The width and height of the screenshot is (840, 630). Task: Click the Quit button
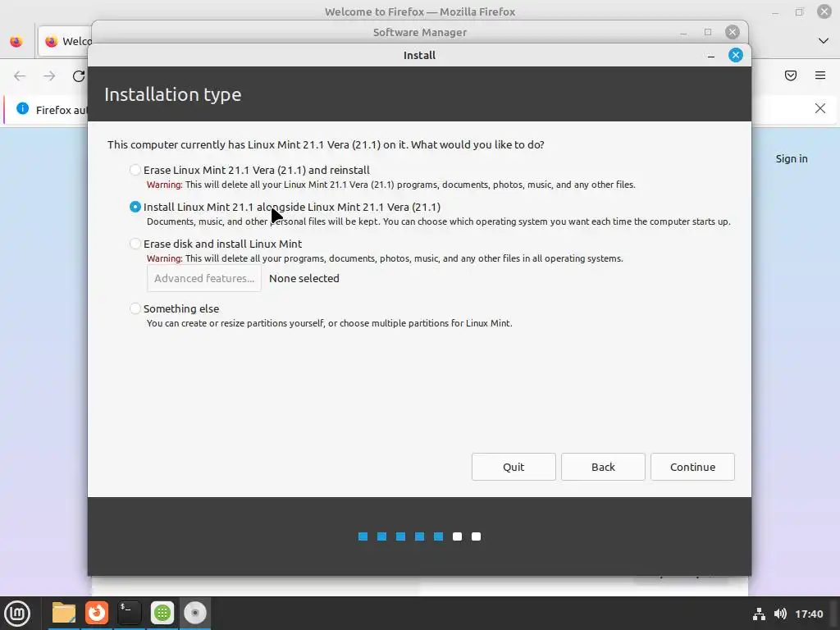click(x=514, y=467)
